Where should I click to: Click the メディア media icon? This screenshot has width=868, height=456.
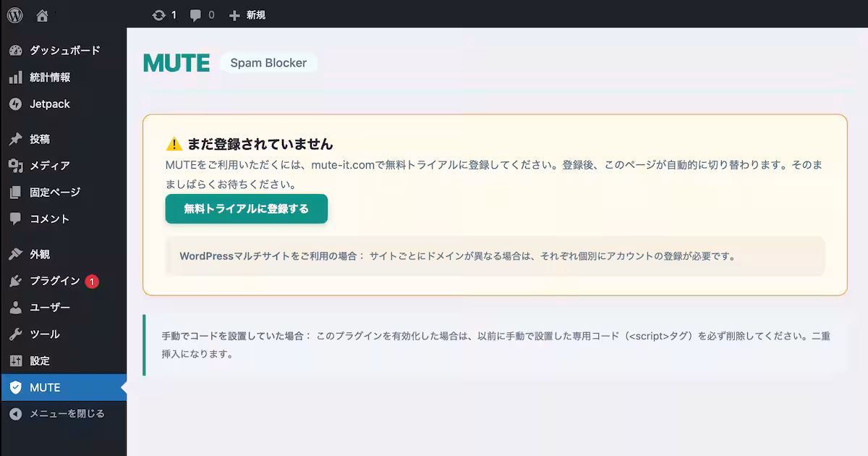[x=16, y=166]
